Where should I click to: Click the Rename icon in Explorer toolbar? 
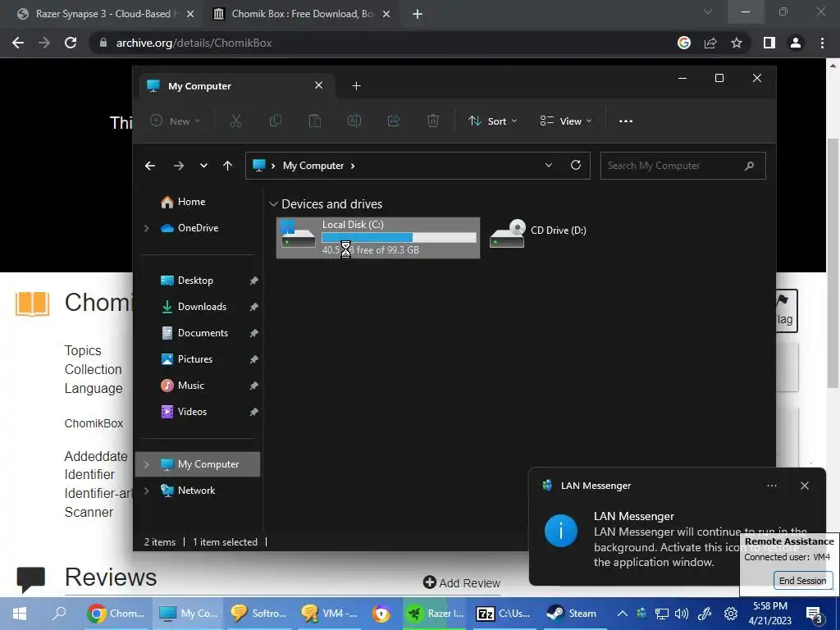[x=354, y=121]
